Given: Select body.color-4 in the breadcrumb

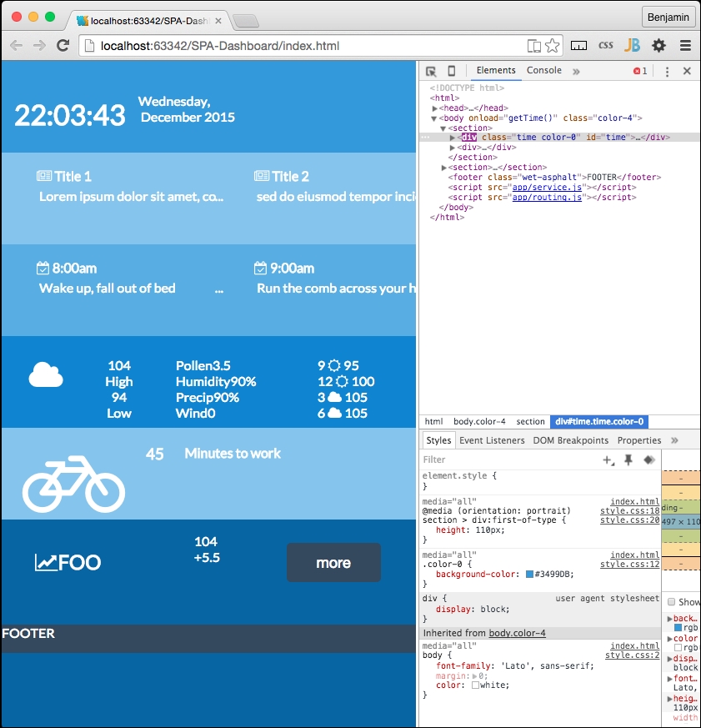Looking at the screenshot, I should click(479, 422).
